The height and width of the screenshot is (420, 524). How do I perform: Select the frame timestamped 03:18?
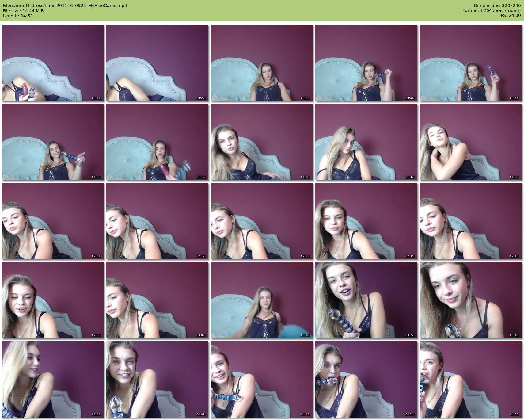point(262,300)
